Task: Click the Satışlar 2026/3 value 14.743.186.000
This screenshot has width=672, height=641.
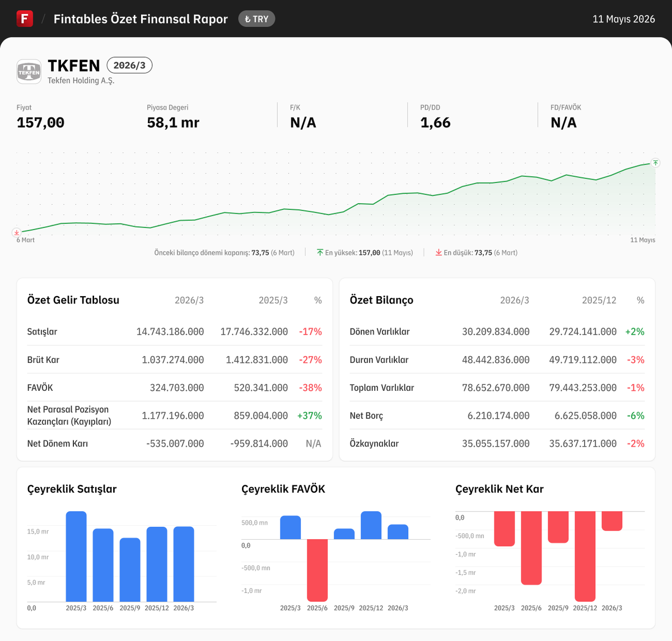Action: (170, 331)
